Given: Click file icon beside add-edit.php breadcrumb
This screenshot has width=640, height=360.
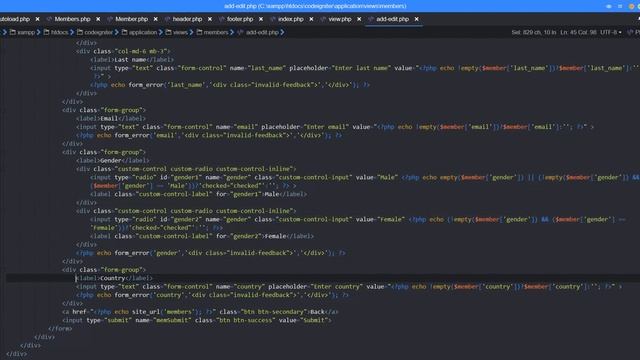Looking at the screenshot, I should click(x=240, y=32).
